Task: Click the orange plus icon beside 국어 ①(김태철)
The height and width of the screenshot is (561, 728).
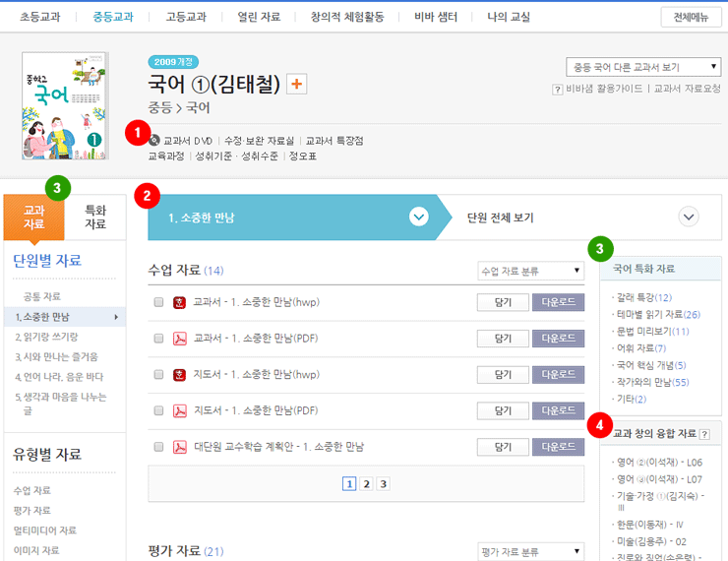Action: 296,85
